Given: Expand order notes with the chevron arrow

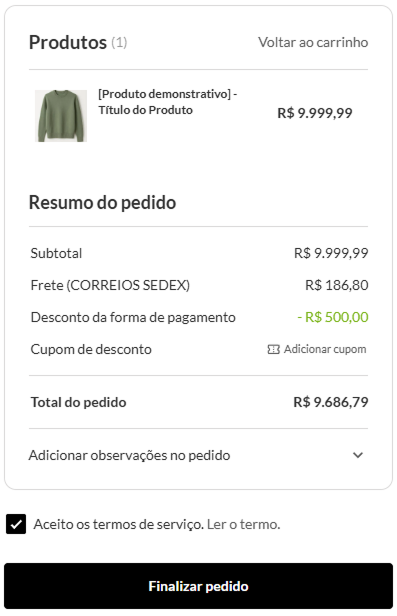Looking at the screenshot, I should click(x=358, y=455).
